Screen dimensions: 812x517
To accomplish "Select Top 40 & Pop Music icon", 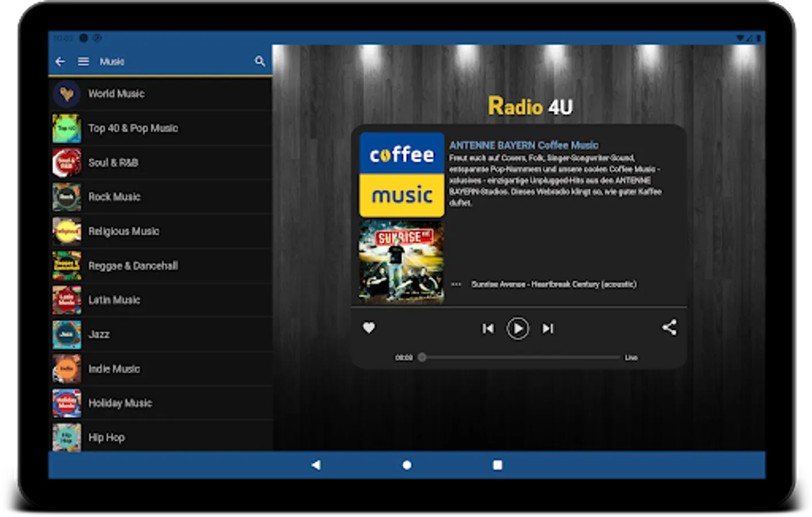I will coord(67,128).
